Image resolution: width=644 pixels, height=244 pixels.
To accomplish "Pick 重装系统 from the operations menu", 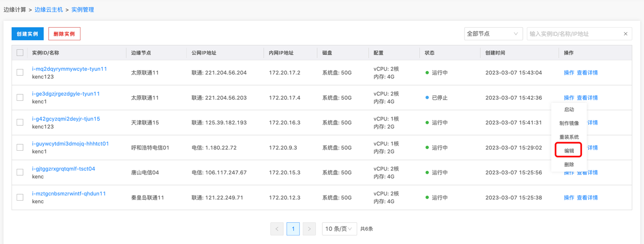I will (x=569, y=137).
